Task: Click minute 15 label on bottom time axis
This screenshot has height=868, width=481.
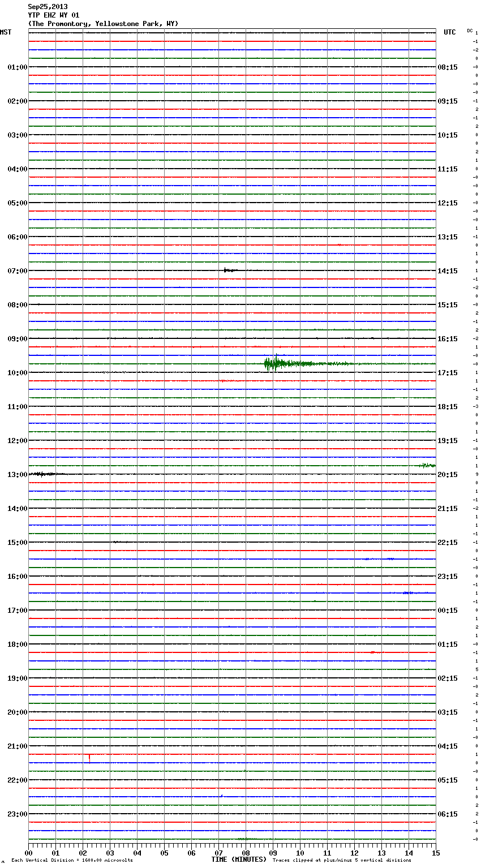Action: coord(436,853)
